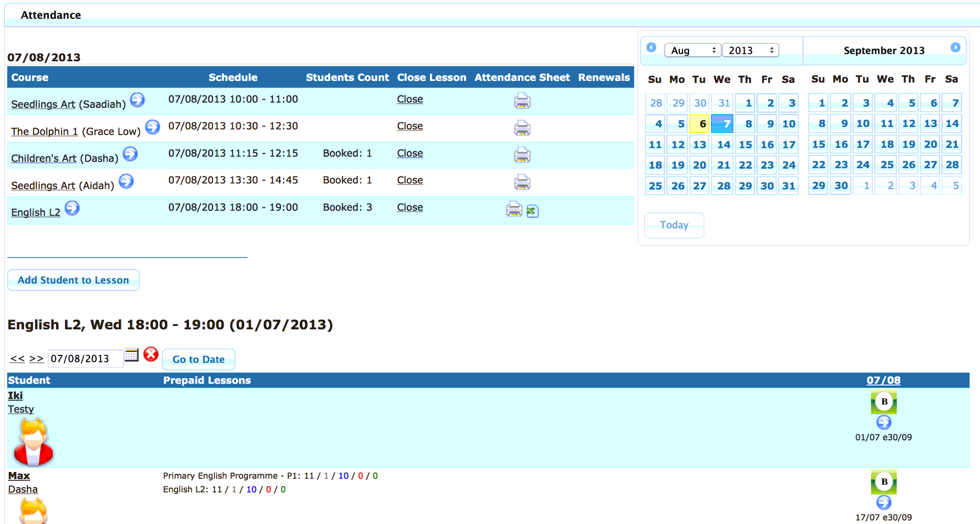980x524 pixels.
Task: Click arrow icon under Max's booking status
Action: tap(884, 503)
